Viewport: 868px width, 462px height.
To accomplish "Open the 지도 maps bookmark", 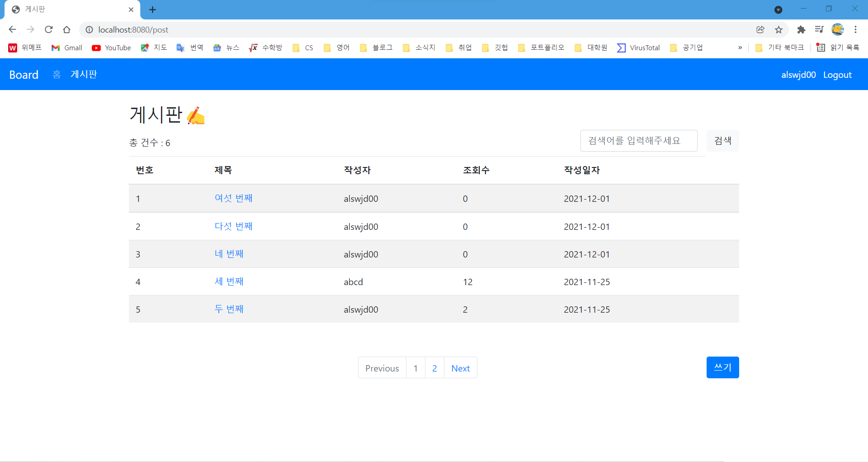I will pyautogui.click(x=154, y=48).
